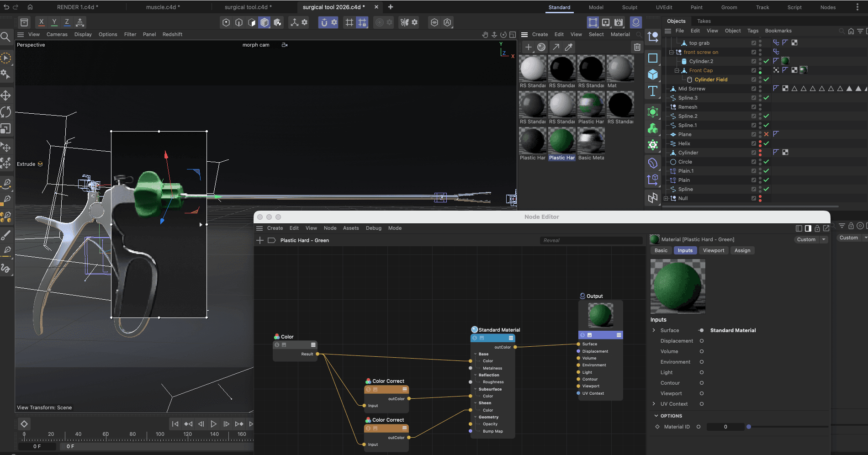Click the Text spline tool icon
Viewport: 868px width, 455px height.
click(x=653, y=91)
